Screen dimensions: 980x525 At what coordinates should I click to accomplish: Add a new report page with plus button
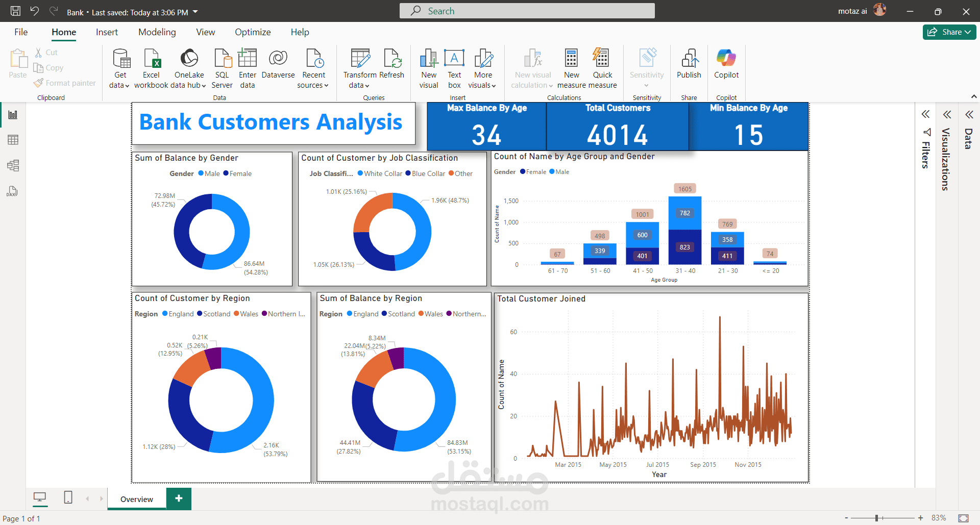coord(178,498)
